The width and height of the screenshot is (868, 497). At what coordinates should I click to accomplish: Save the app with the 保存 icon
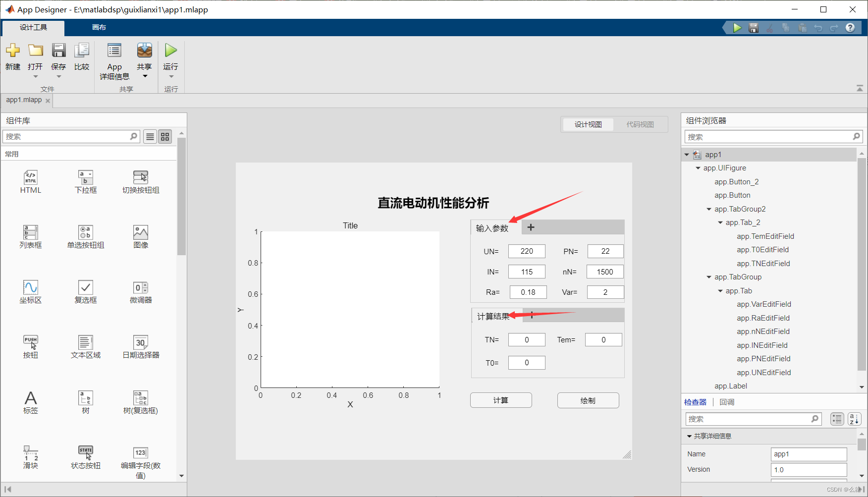point(58,55)
